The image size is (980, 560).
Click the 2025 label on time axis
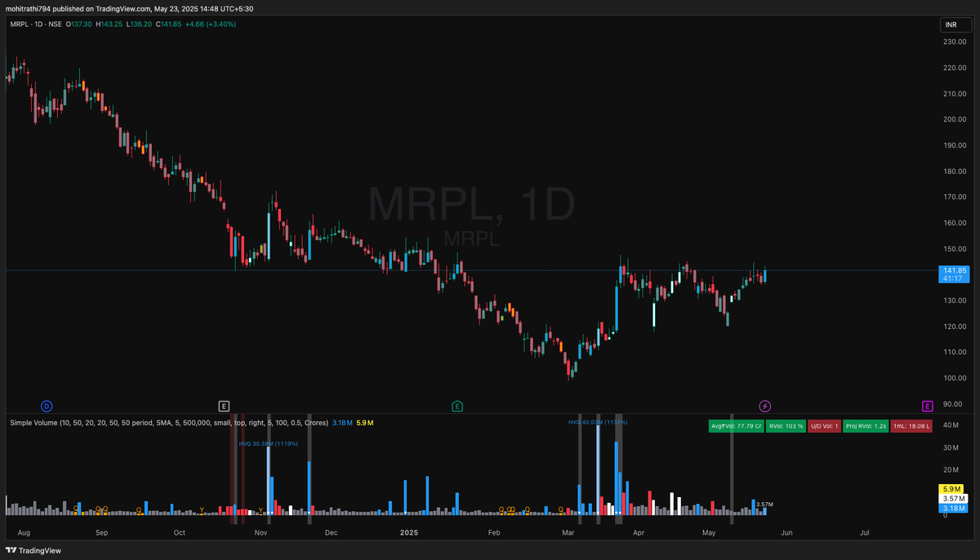409,532
